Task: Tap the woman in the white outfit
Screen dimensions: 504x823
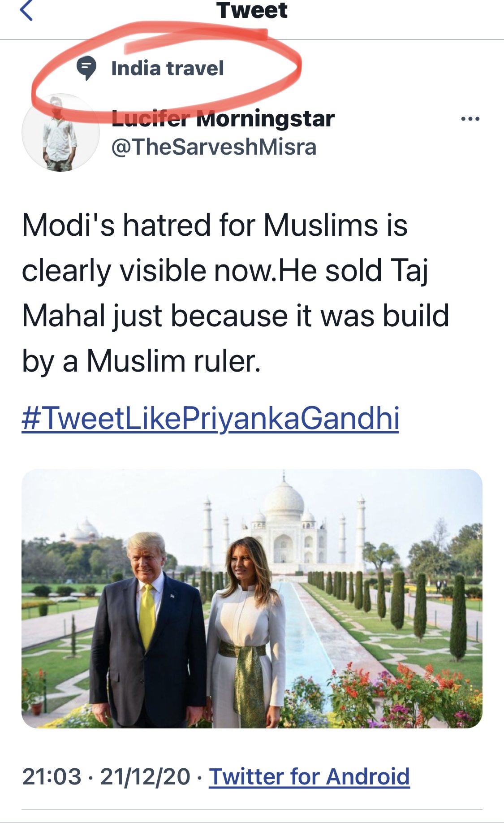Action: pos(246,632)
